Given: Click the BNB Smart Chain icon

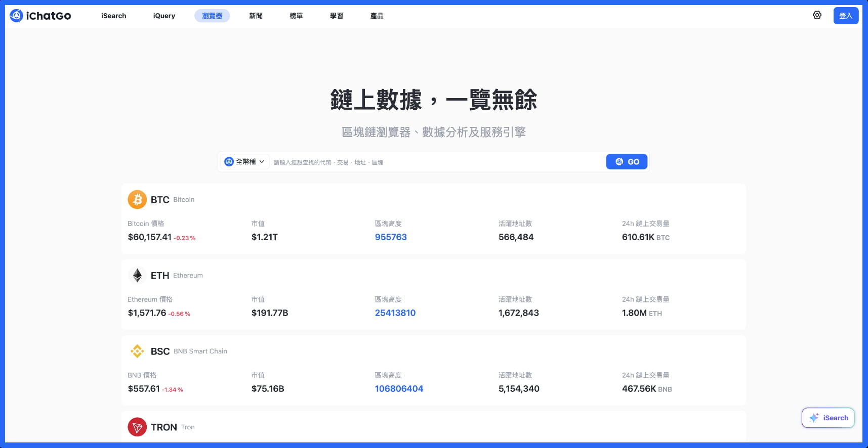Looking at the screenshot, I should pos(137,351).
